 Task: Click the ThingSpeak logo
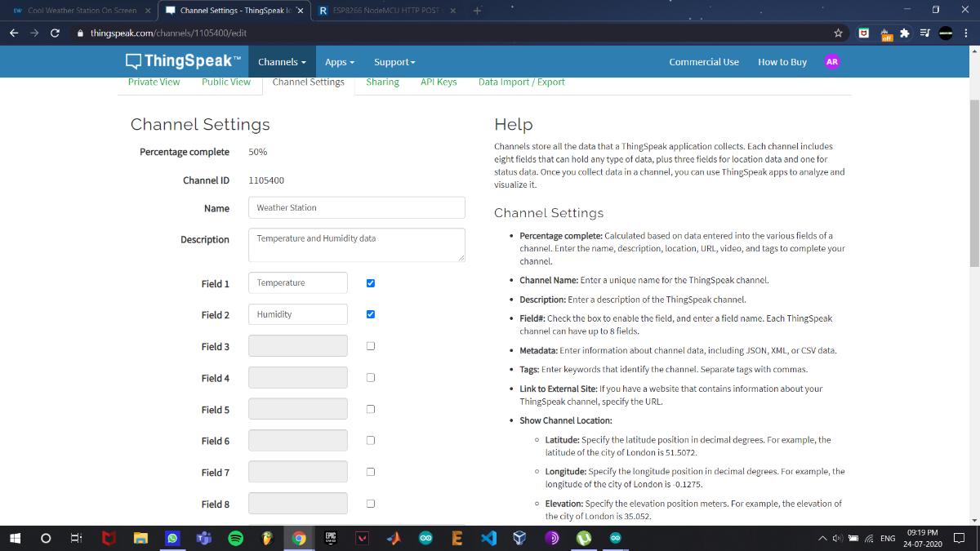pyautogui.click(x=184, y=61)
